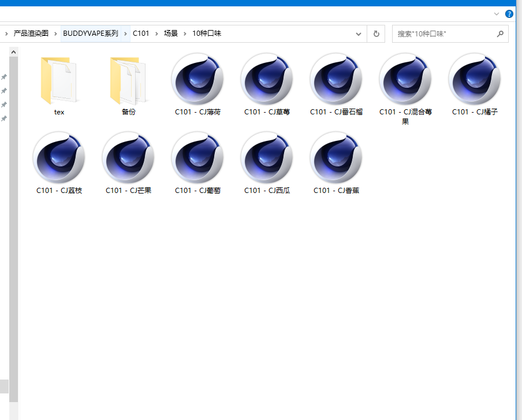Click the search magnifier icon
The image size is (522, 420).
click(x=500, y=34)
